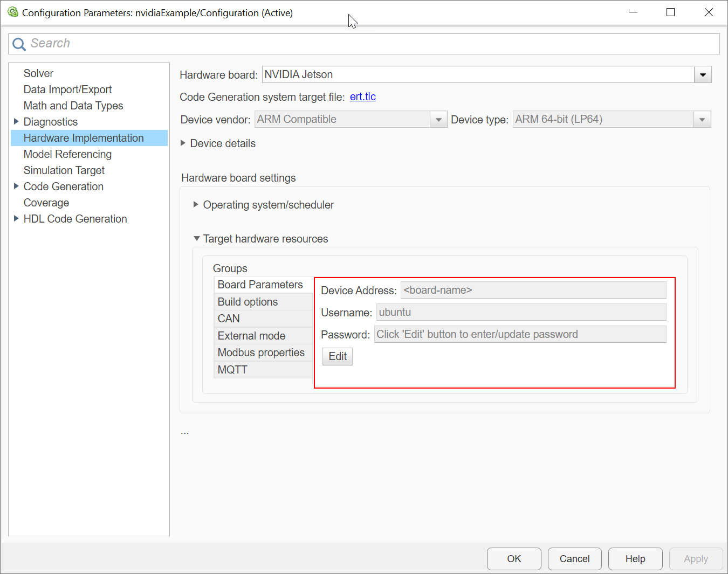Collapse the Target hardware resources section

click(x=196, y=238)
